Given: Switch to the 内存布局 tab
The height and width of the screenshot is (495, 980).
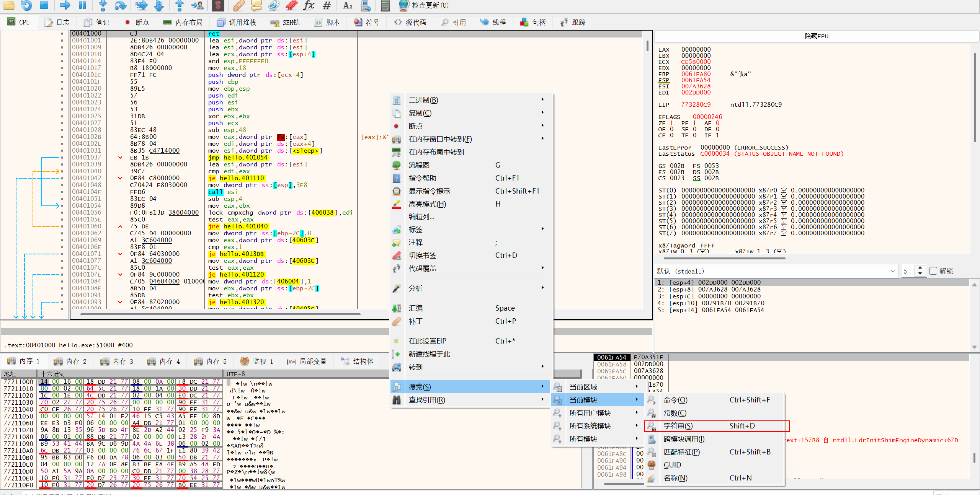Looking at the screenshot, I should click(183, 22).
